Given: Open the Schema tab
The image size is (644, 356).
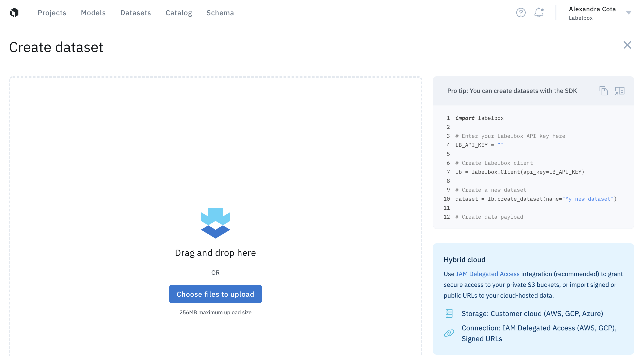Looking at the screenshot, I should point(220,13).
